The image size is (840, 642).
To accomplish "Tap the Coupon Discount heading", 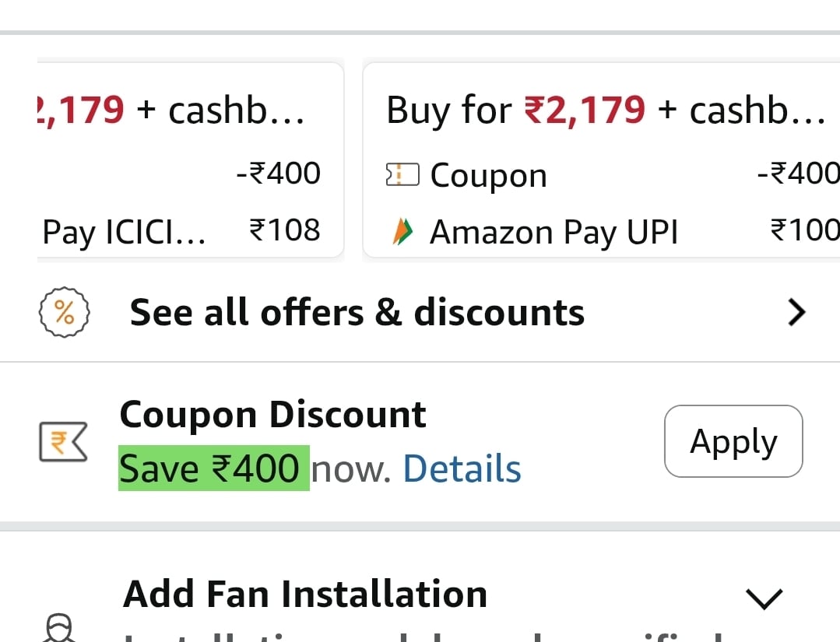I will 272,415.
